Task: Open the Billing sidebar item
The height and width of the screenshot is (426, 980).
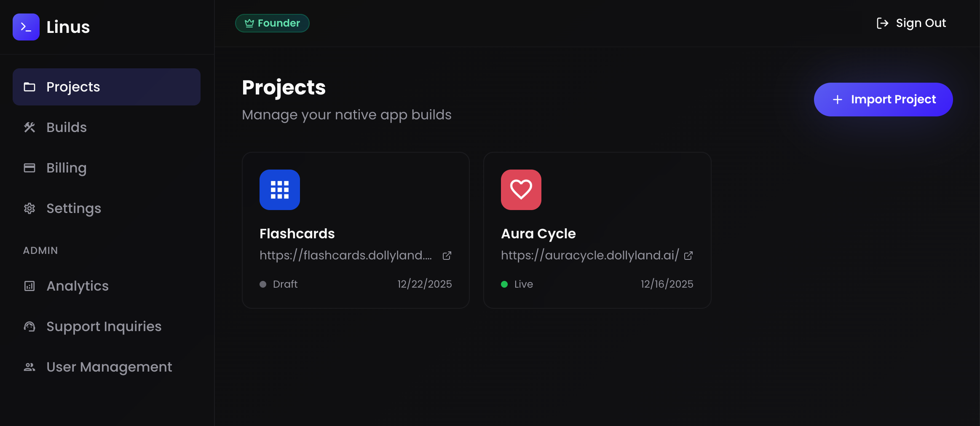Action: 67,168
